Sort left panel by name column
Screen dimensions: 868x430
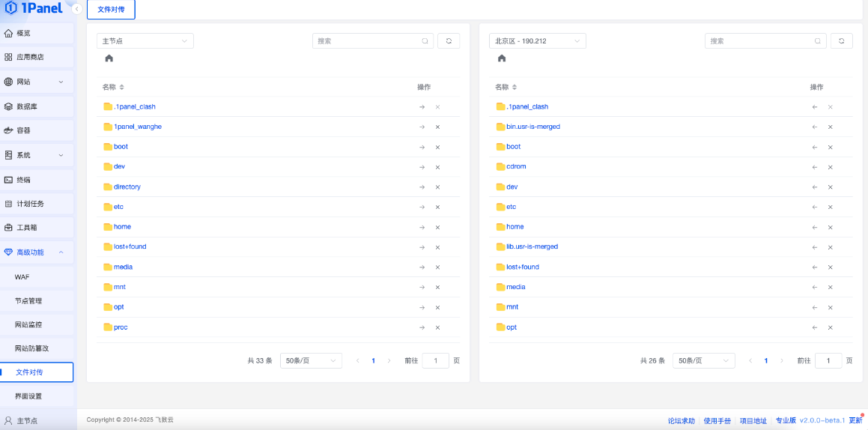121,88
